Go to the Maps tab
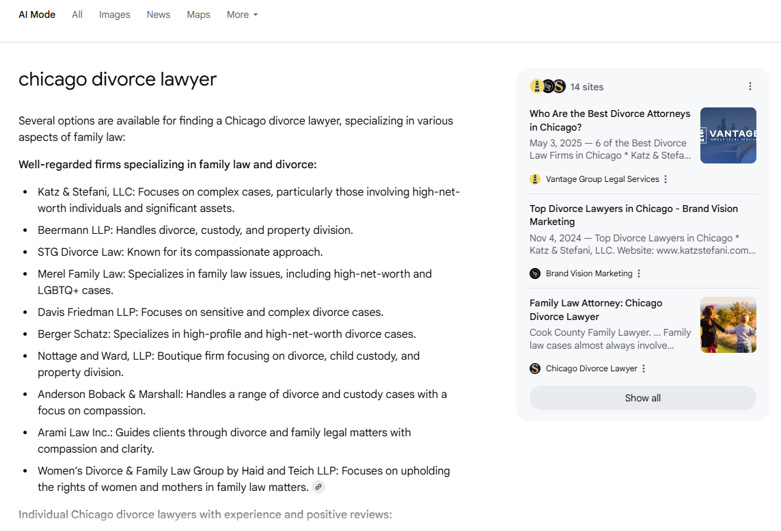Screen dimensions: 781x531 click(198, 14)
